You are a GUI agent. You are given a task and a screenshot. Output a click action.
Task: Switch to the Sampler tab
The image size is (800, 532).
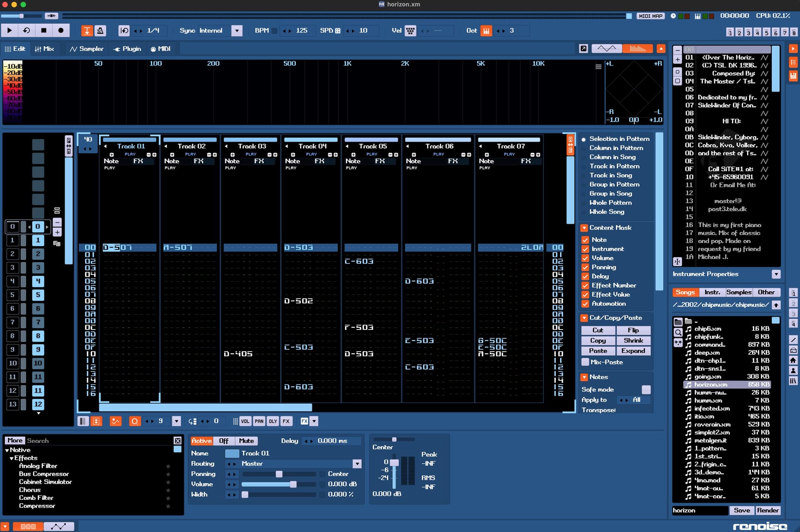[87, 49]
